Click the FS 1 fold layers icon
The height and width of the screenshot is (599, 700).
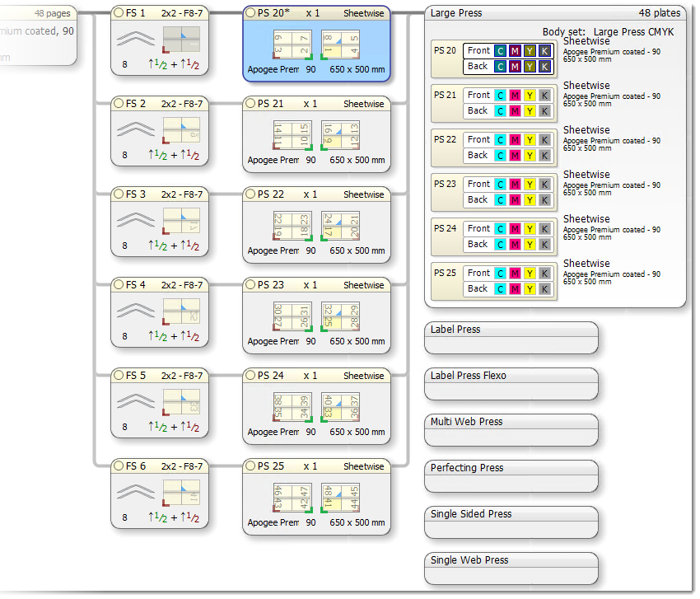pyautogui.click(x=136, y=40)
